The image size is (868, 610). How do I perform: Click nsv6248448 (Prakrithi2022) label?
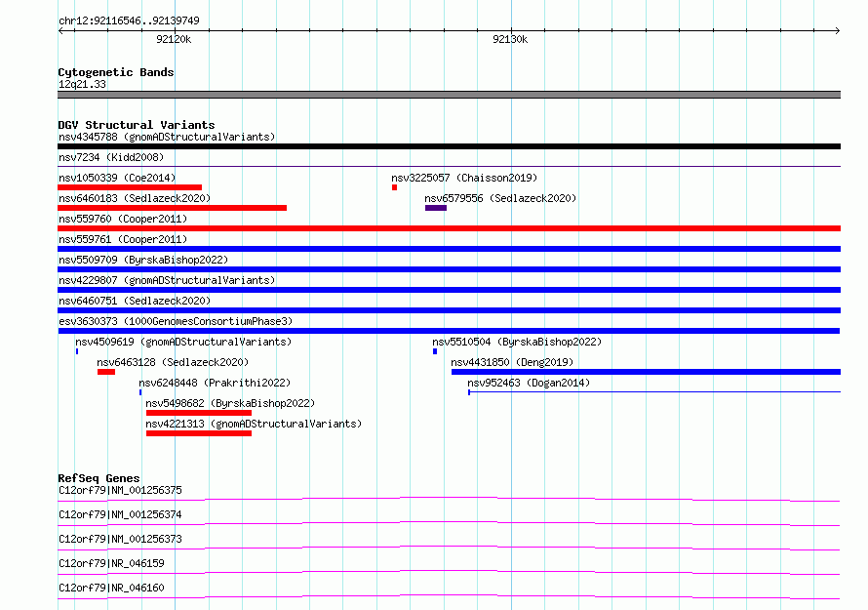(215, 383)
